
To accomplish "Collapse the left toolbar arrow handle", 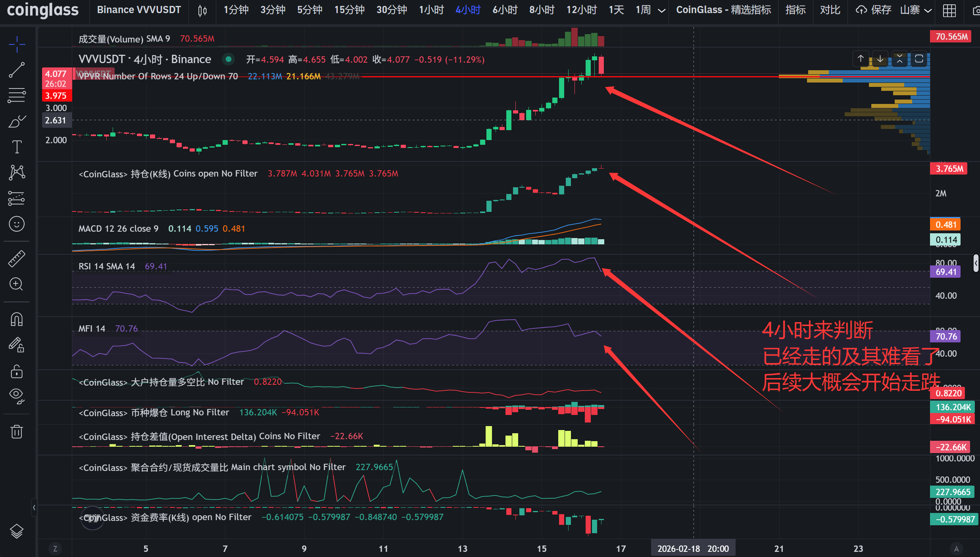I will (34, 507).
